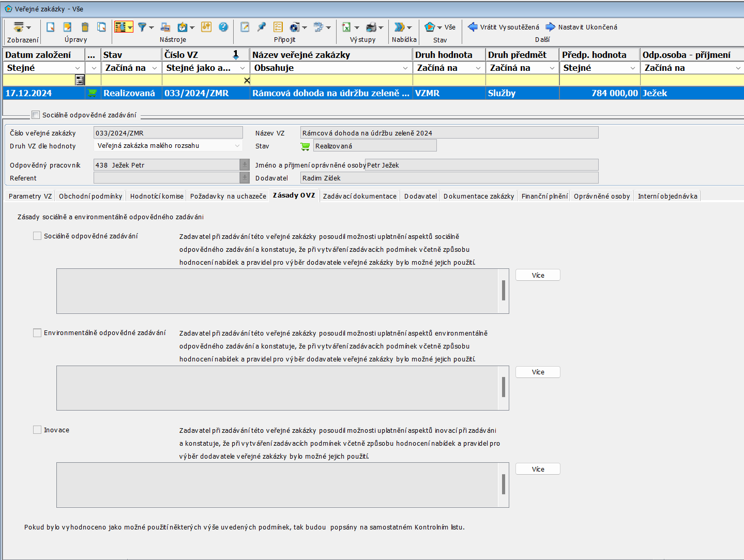Screen dimensions: 744x560
Task: Open the Předp. hodnota filter operator dropdown
Action: tap(632, 68)
